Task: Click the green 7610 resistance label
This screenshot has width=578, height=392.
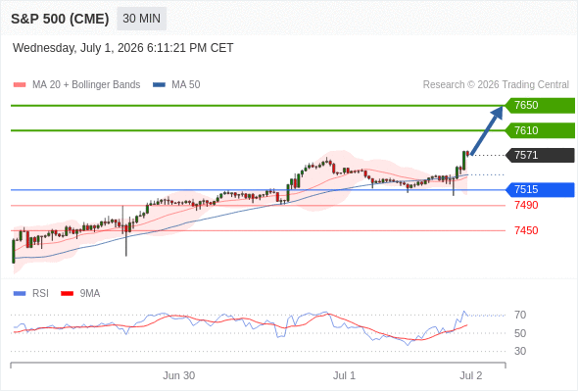Action: point(540,130)
